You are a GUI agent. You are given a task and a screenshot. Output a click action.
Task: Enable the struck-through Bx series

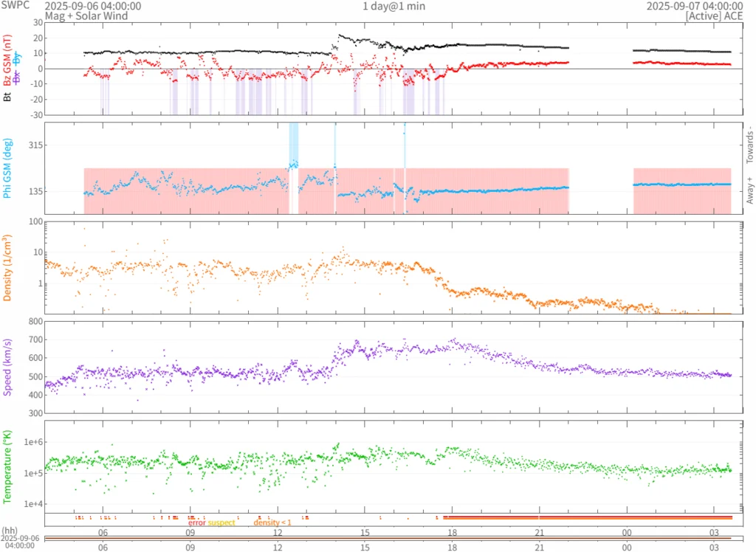click(17, 77)
